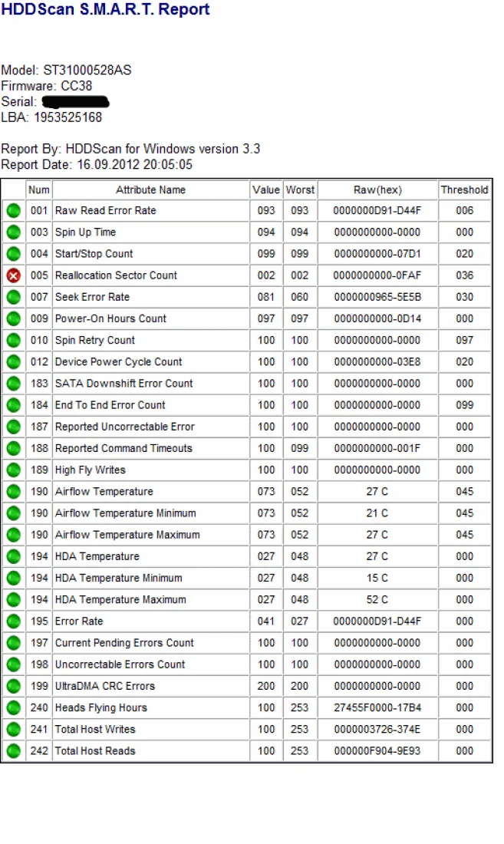The width and height of the screenshot is (504, 844).
Task: Click the green status icon for Current Pending Errors Count
Action: pos(14,643)
